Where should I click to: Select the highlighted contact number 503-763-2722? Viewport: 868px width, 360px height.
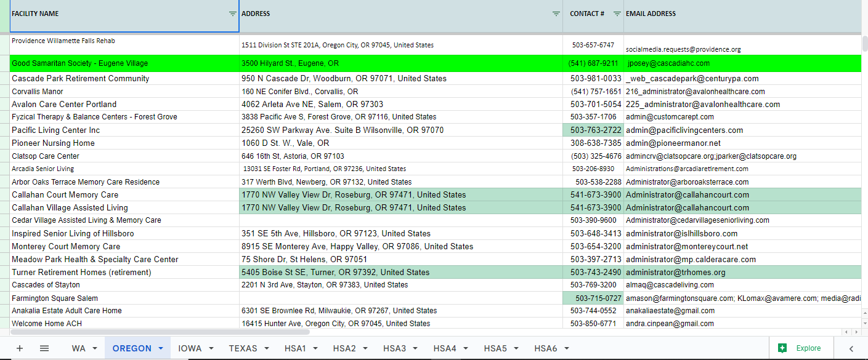[x=593, y=130]
